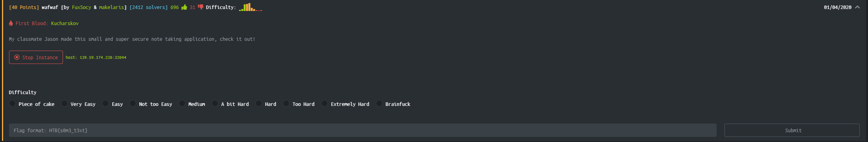This screenshot has width=868, height=142.
Task: Focus the flag format input field
Action: click(x=363, y=130)
